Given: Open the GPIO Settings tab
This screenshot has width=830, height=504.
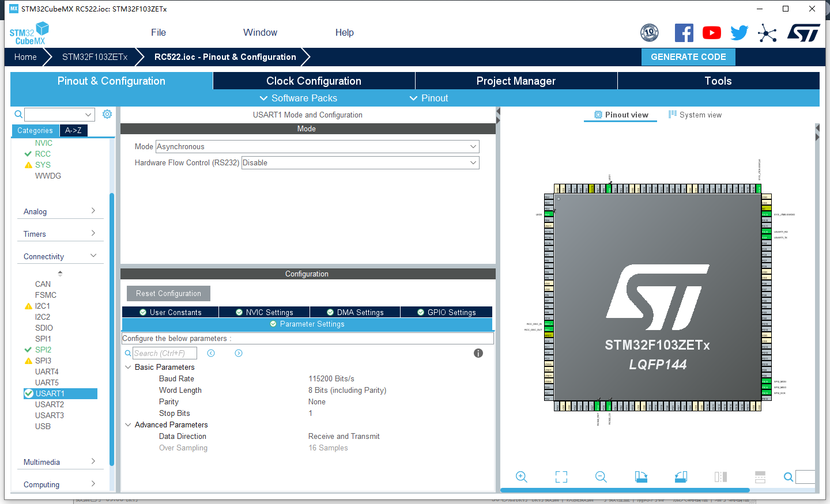Looking at the screenshot, I should coord(447,312).
